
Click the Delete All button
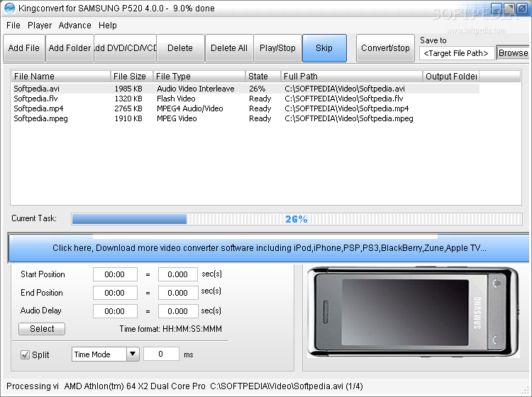(x=229, y=48)
